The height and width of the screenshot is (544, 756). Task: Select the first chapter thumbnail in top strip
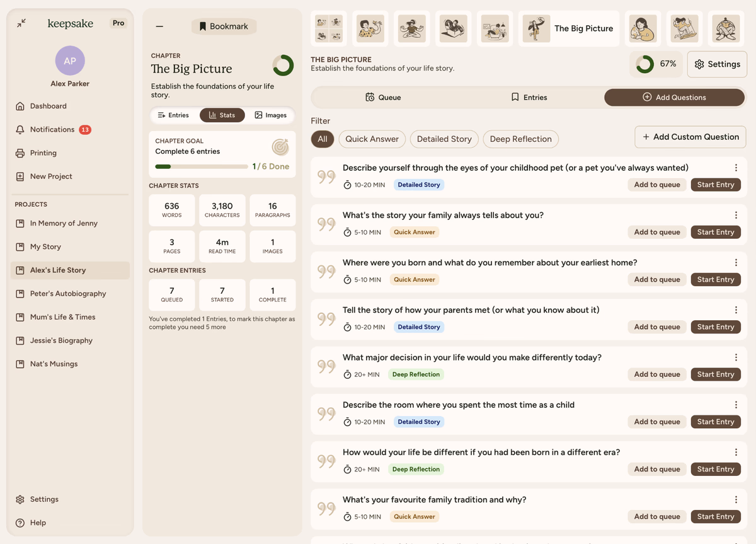point(328,28)
